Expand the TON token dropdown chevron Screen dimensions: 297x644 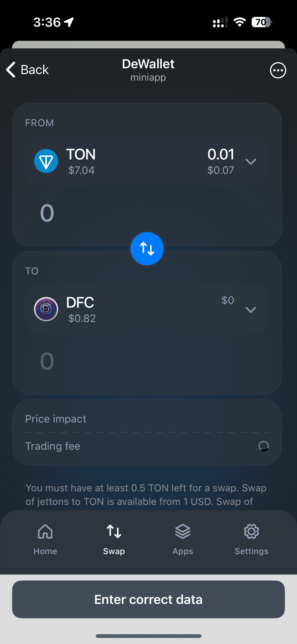pyautogui.click(x=251, y=162)
